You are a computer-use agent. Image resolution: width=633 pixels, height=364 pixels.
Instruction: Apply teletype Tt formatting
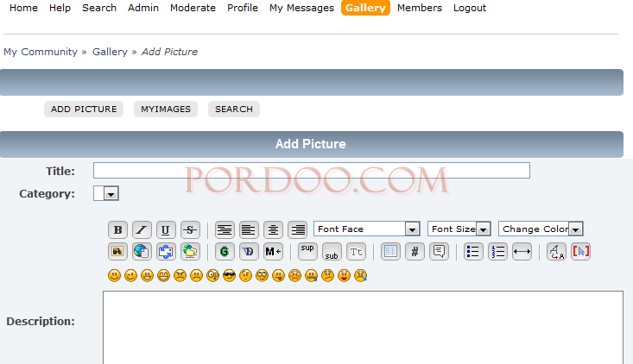pos(356,252)
